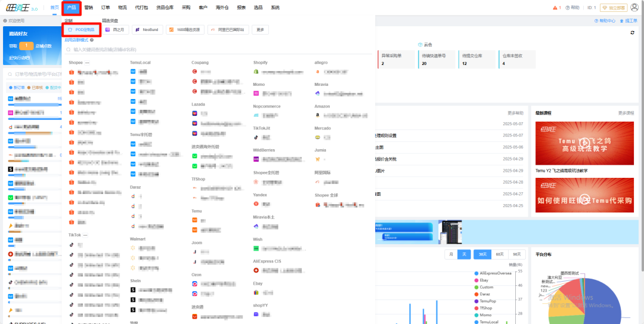Click the red warning alert icon

555,7
